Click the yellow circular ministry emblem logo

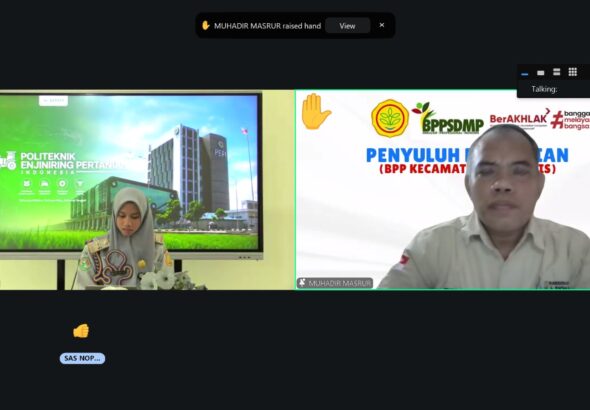[x=390, y=118]
